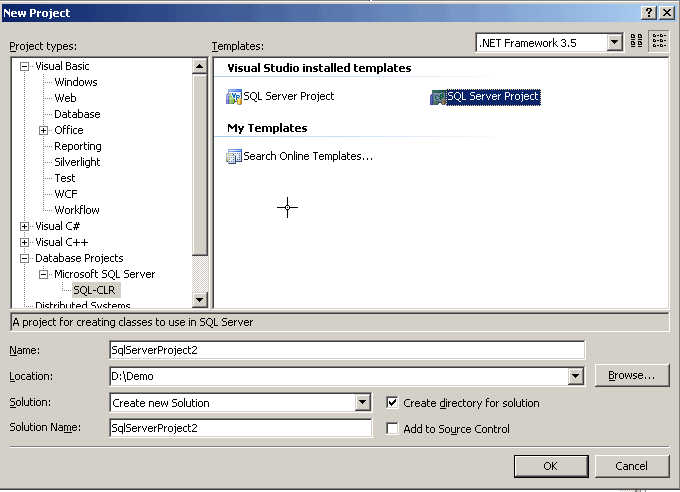Click the dialog help question mark button
This screenshot has width=680, height=492.
tap(650, 11)
